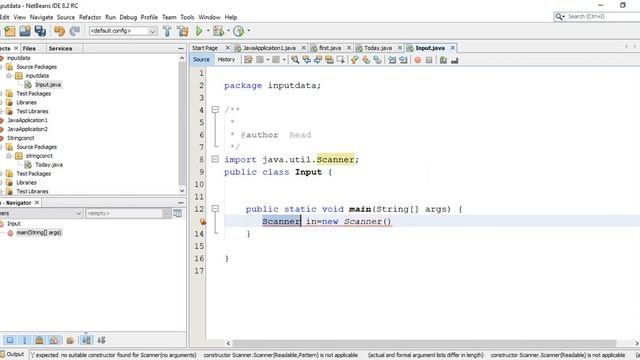
Task: Open the Tools menu
Action: coord(187,17)
